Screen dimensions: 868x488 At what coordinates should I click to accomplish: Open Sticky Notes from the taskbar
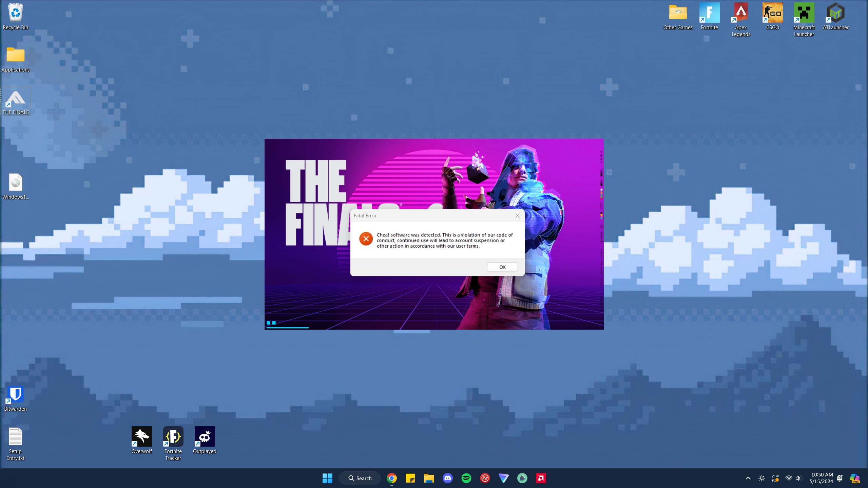coord(410,478)
